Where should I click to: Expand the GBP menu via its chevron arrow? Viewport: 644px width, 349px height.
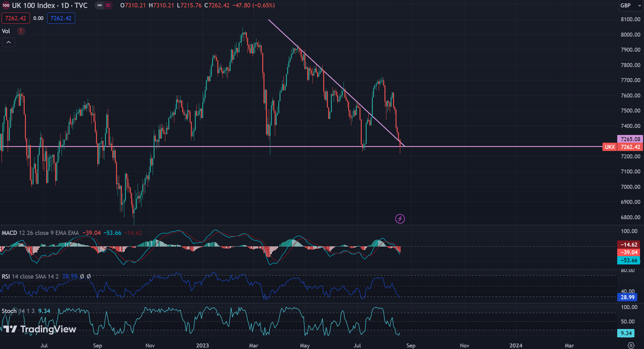[640, 5]
